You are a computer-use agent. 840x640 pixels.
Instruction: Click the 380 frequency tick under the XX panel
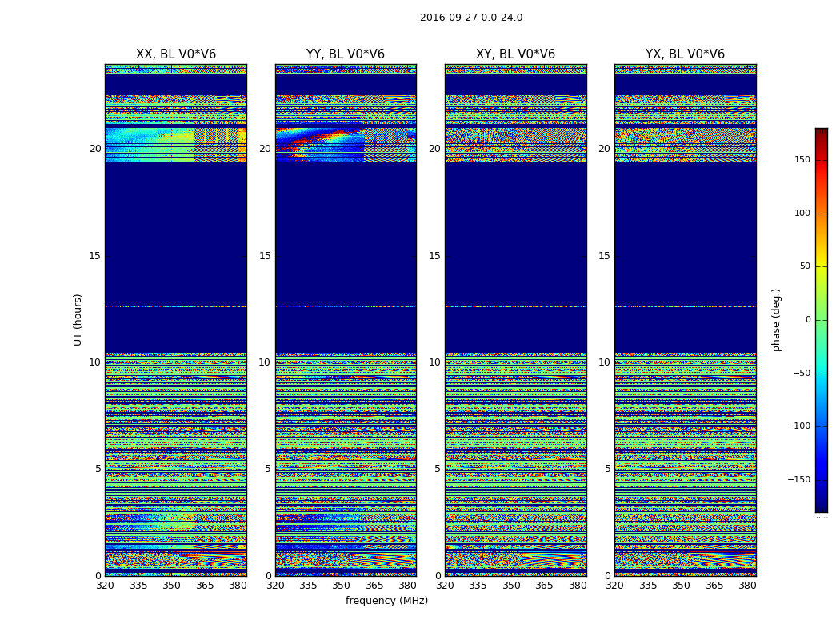point(238,586)
